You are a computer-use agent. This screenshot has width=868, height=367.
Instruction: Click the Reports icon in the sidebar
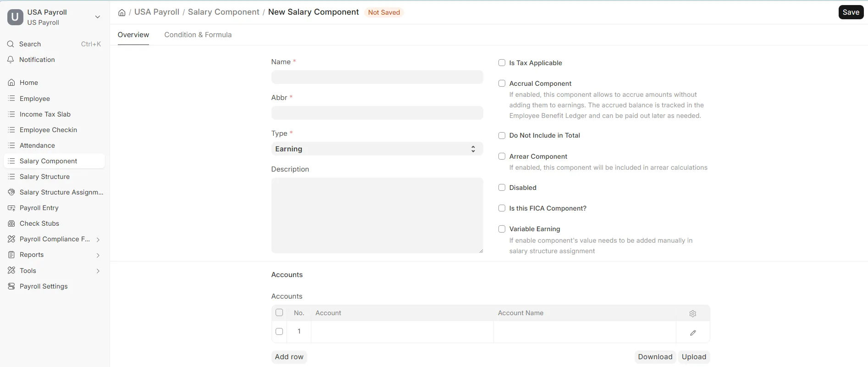point(11,255)
